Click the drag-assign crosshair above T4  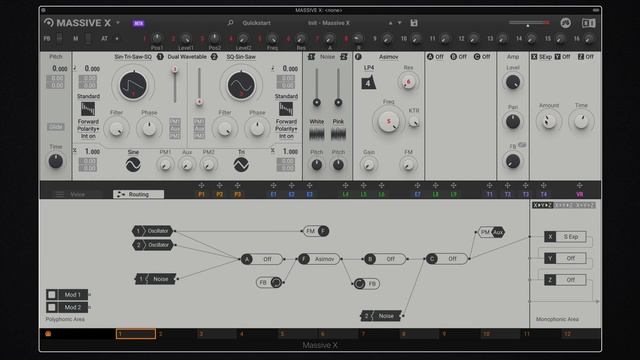543,186
